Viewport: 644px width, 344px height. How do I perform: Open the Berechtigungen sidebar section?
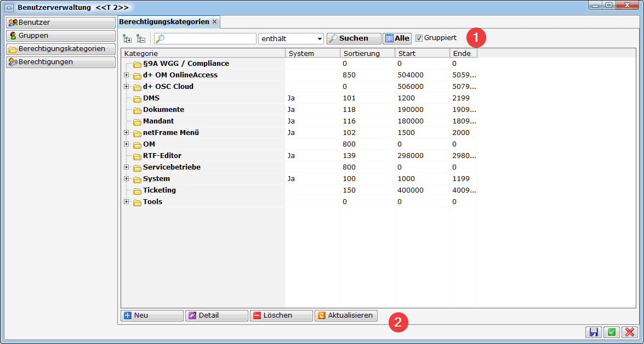tap(60, 62)
